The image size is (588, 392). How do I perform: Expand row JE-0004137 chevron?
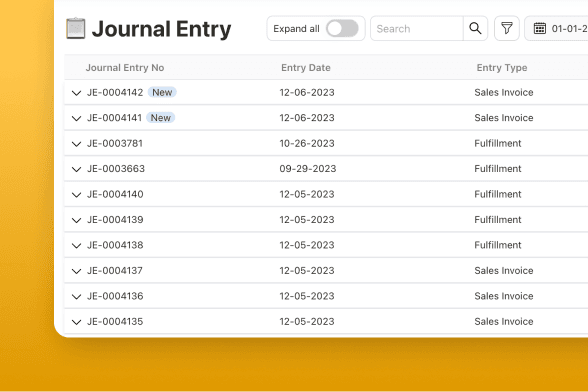tap(76, 271)
